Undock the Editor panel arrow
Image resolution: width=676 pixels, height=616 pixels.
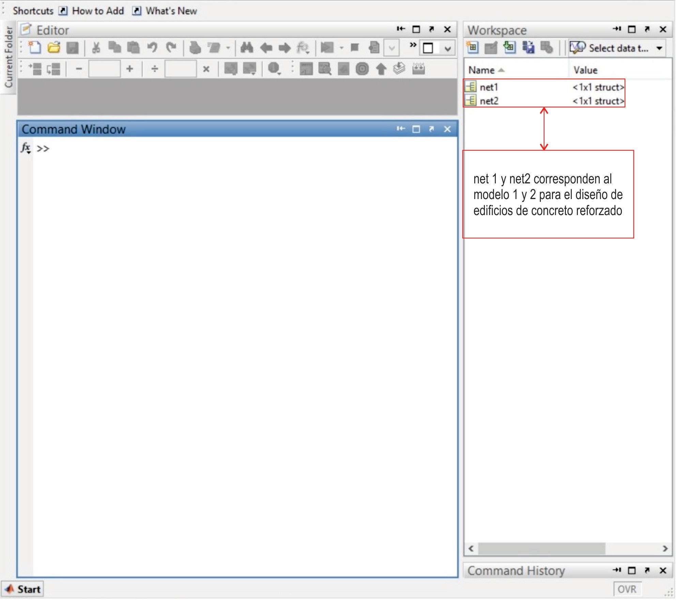[431, 29]
